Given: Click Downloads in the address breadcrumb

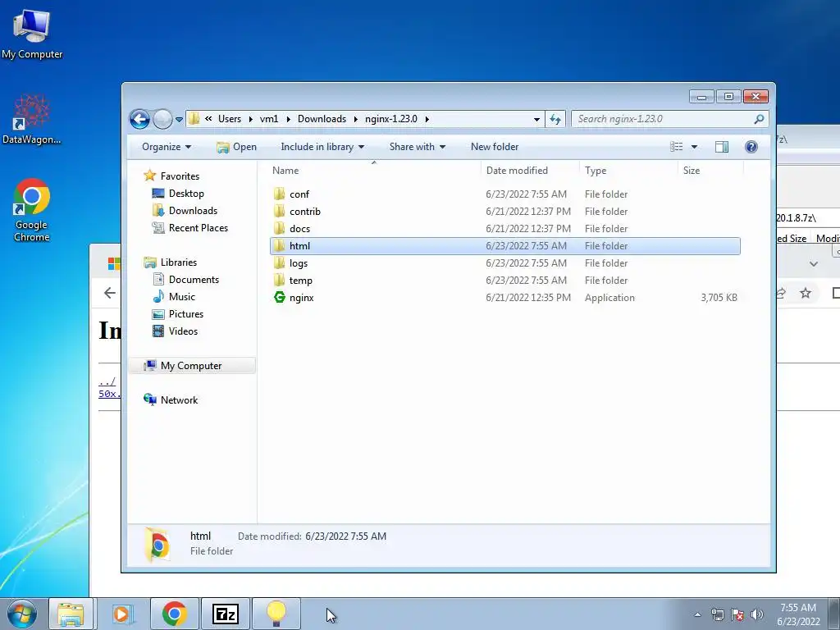Looking at the screenshot, I should tap(322, 119).
